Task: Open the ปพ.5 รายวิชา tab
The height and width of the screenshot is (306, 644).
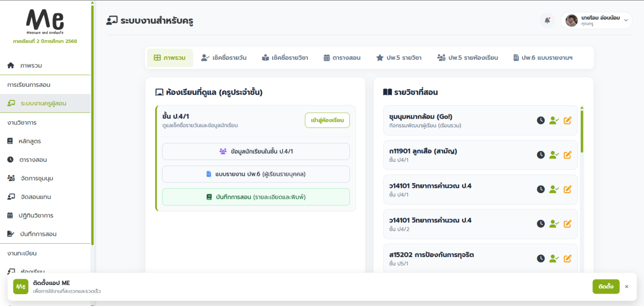Action: click(399, 57)
